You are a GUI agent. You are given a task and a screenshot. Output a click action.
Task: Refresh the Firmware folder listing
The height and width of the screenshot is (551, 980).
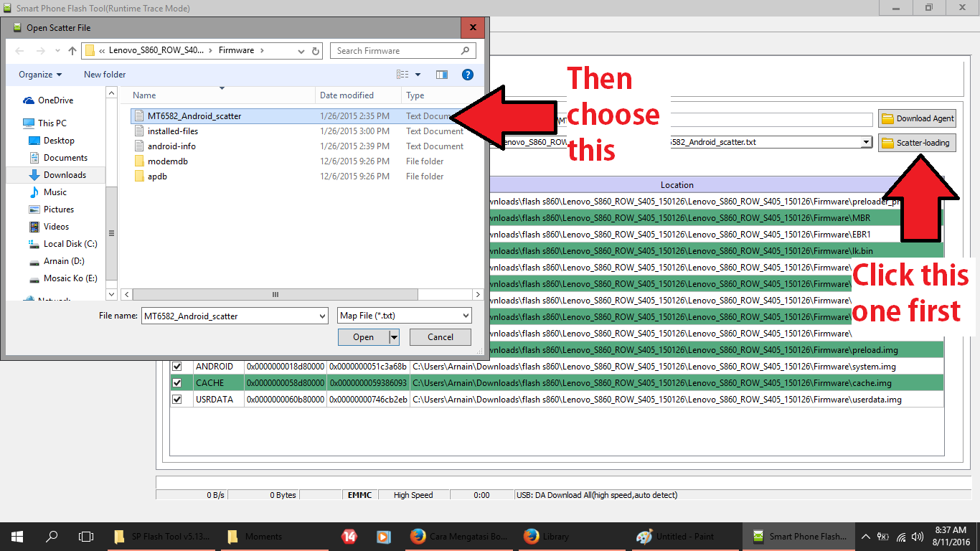tap(316, 51)
